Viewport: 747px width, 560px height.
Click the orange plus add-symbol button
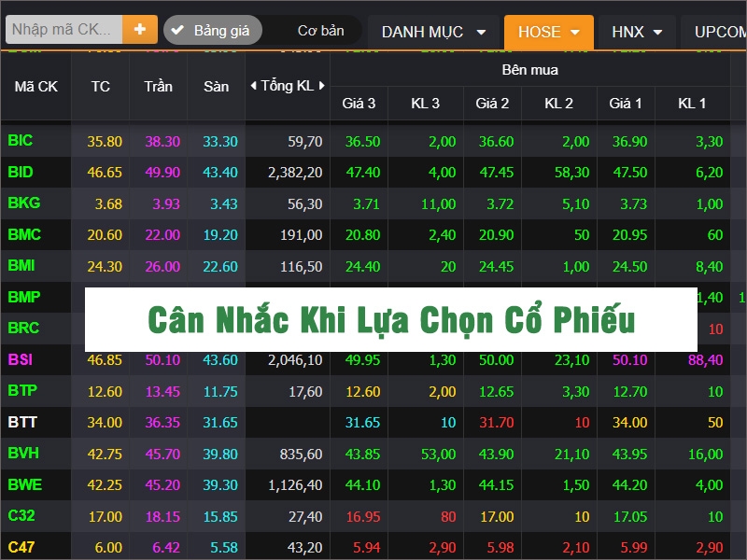[139, 30]
